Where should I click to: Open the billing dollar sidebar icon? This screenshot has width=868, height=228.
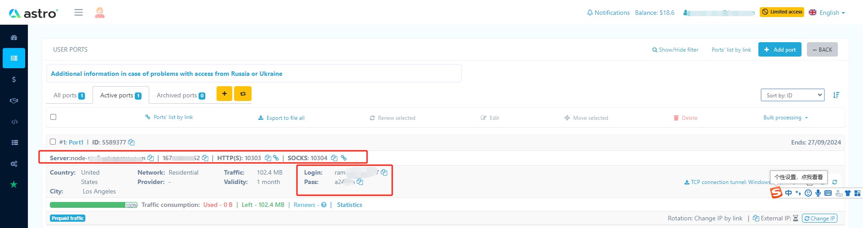(14, 79)
